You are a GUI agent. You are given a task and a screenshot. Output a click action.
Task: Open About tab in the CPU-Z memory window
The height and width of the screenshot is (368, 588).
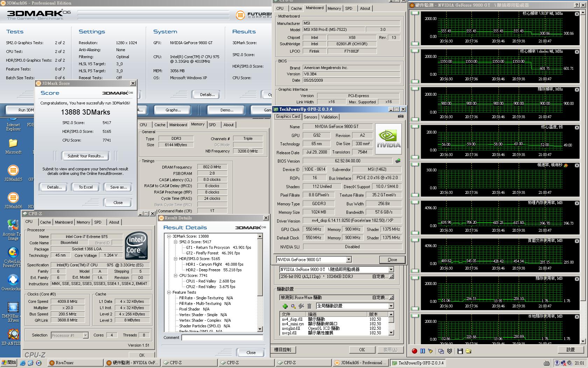(x=229, y=125)
